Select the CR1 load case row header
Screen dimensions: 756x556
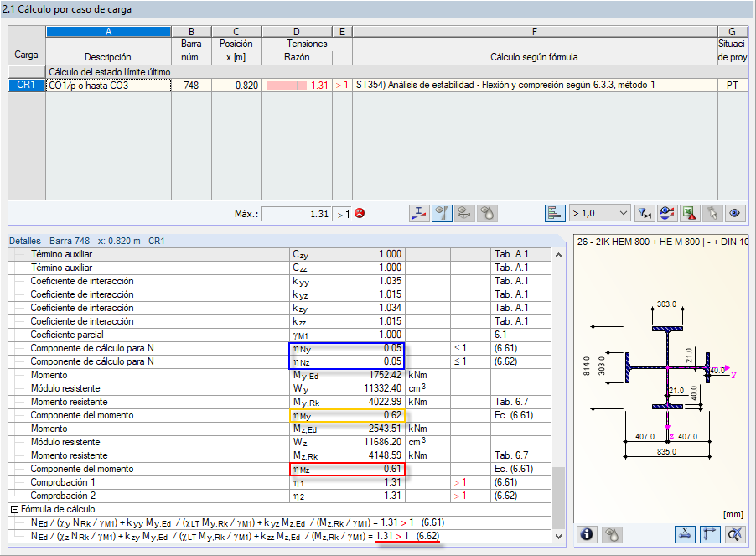(x=26, y=85)
